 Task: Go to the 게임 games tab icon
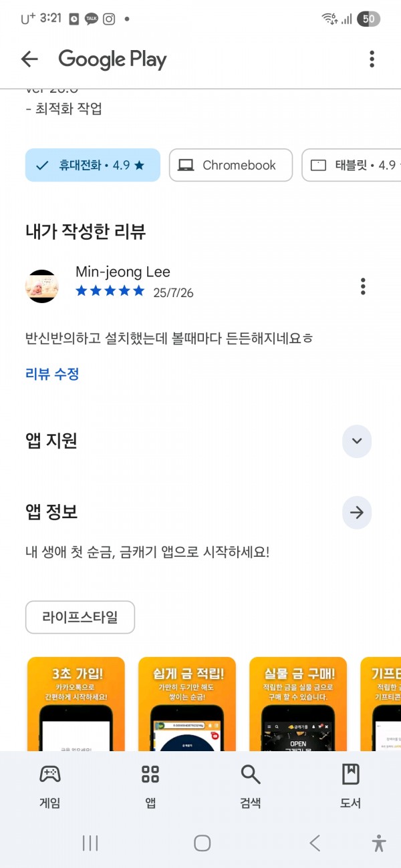pyautogui.click(x=50, y=775)
